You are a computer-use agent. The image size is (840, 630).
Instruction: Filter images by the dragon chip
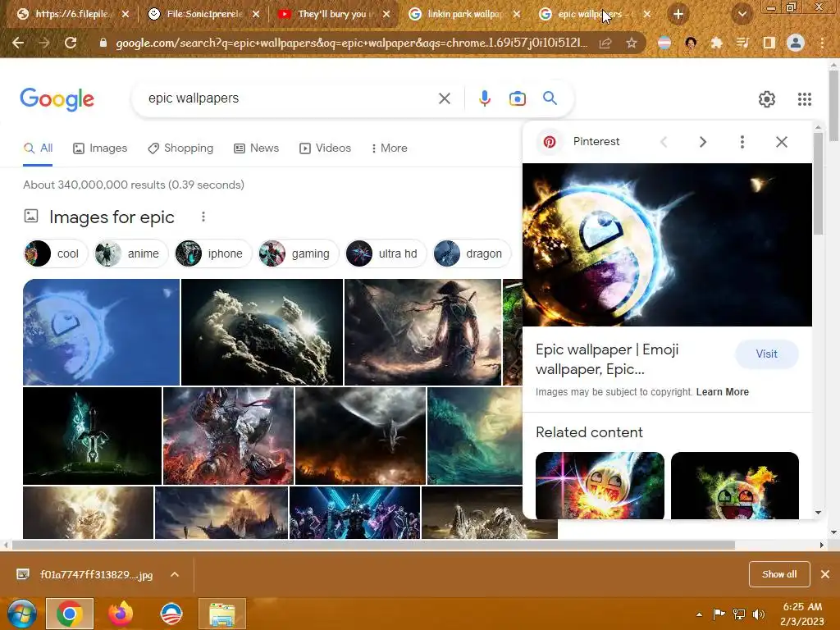tap(472, 253)
